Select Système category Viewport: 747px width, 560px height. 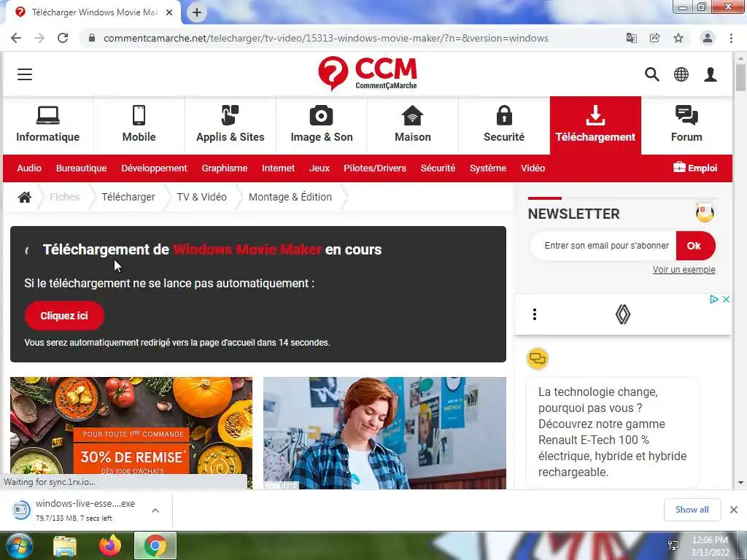coord(488,168)
